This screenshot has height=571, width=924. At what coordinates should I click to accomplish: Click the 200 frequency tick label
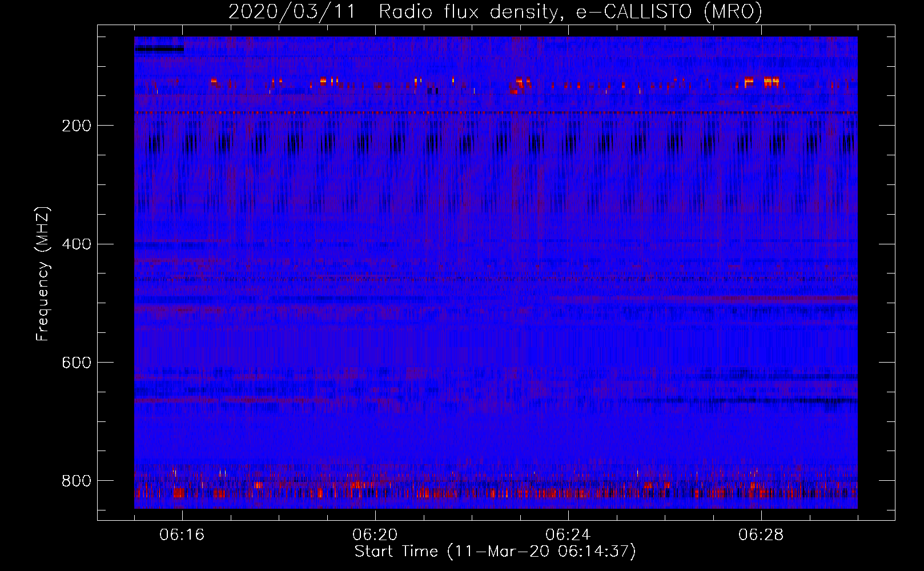point(76,126)
